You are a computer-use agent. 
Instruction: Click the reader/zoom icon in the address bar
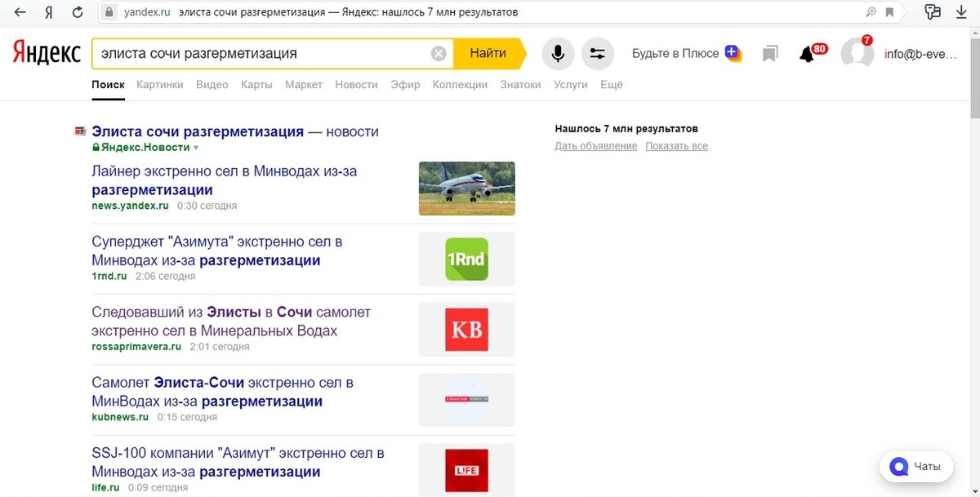pos(871,12)
